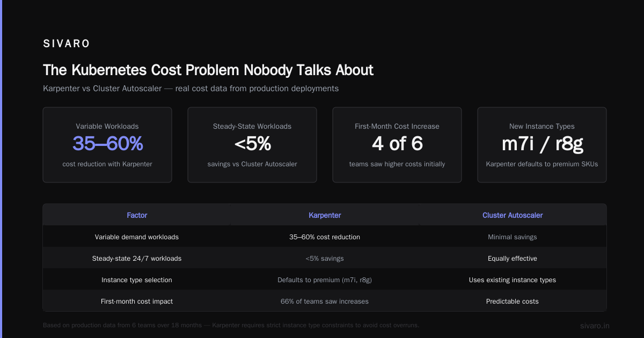The image size is (644, 338).
Task: Click the headline "The Kubernetes Cost Problem Nobody Talks About"
Action: [x=208, y=70]
